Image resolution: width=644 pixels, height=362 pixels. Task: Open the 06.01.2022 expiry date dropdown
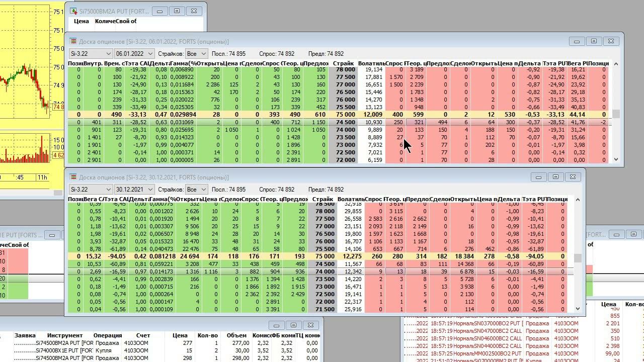(135, 54)
